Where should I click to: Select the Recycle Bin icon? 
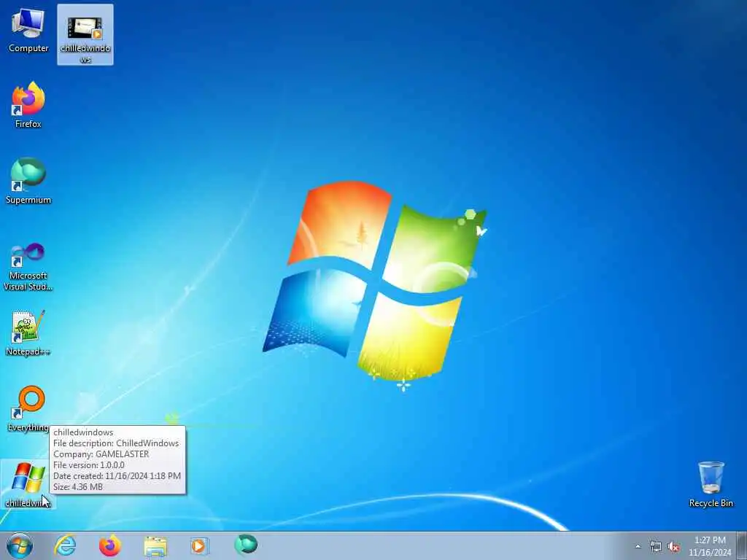pos(711,484)
